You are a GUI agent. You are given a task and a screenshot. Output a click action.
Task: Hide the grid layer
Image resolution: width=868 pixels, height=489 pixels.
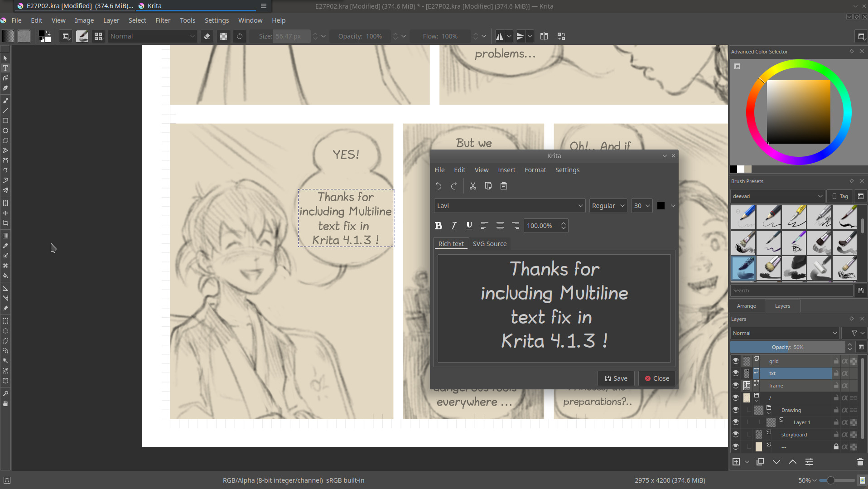click(735, 361)
